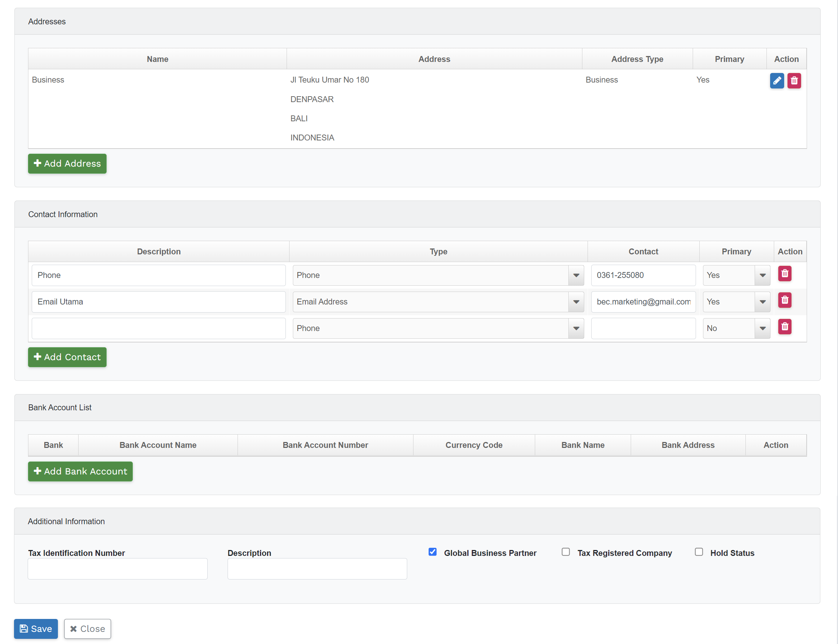Screen dimensions: 838x644
Task: Delete the Business address row
Action: pos(794,80)
